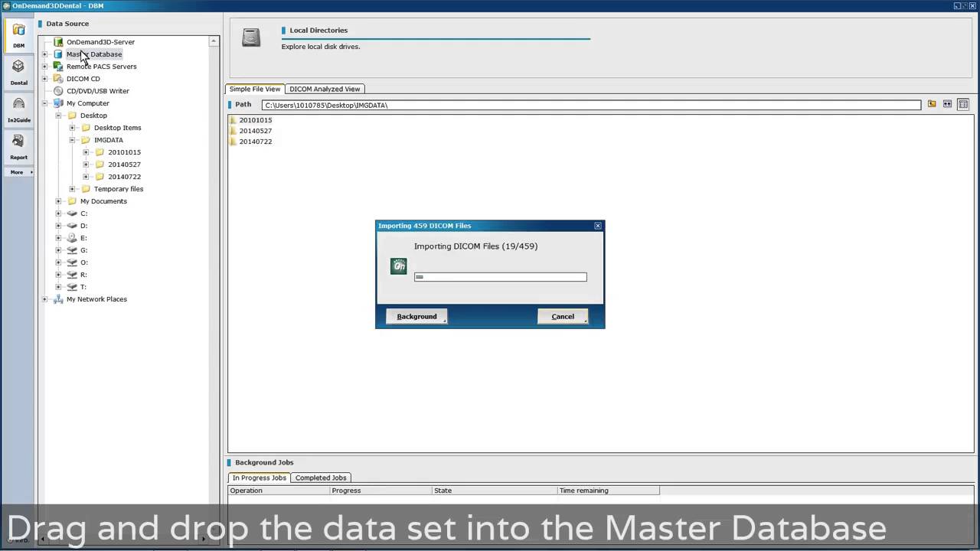Select the OnDemand3D-Server server icon
Image resolution: width=980 pixels, height=551 pixels.
click(x=58, y=42)
